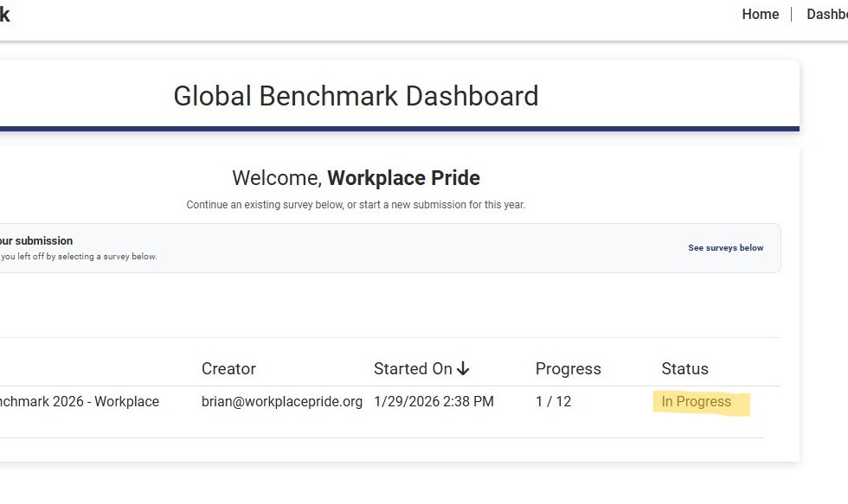
Task: Select the Creator column header
Action: click(x=228, y=369)
